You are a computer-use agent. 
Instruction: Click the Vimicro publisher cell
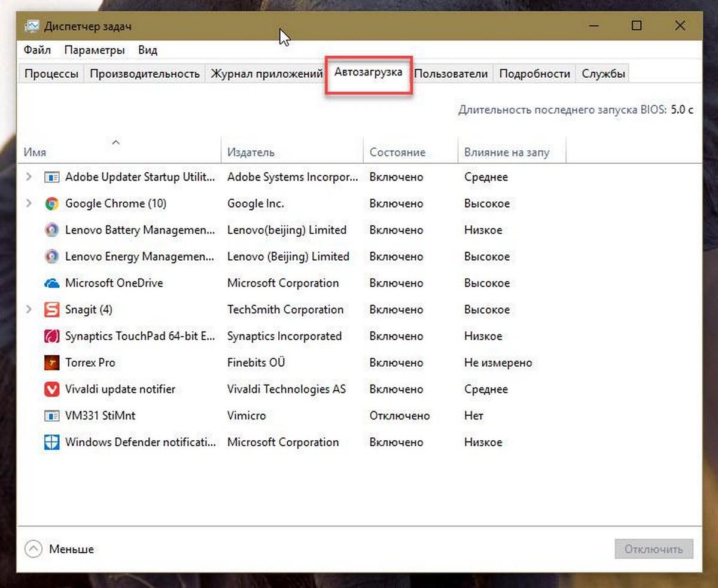[x=247, y=416]
